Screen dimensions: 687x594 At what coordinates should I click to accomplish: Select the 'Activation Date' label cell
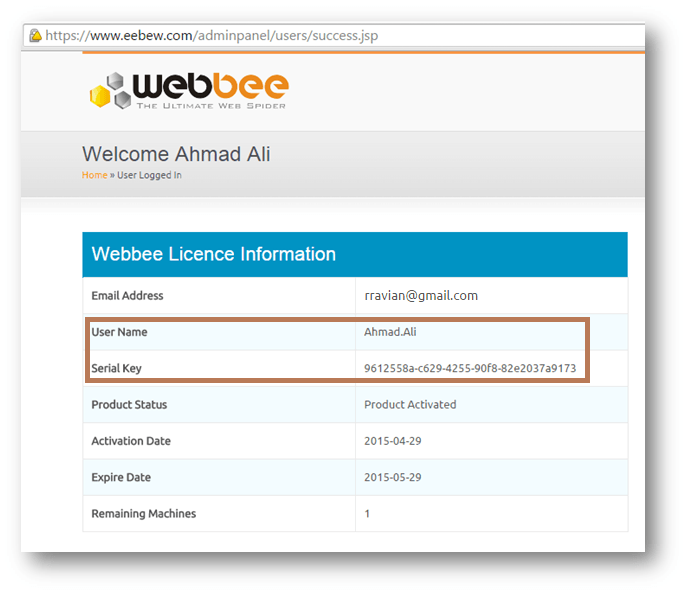point(219,441)
